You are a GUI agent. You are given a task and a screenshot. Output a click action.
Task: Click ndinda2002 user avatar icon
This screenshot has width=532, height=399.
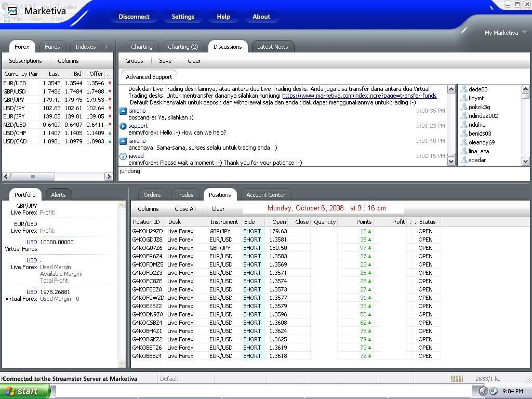[464, 116]
